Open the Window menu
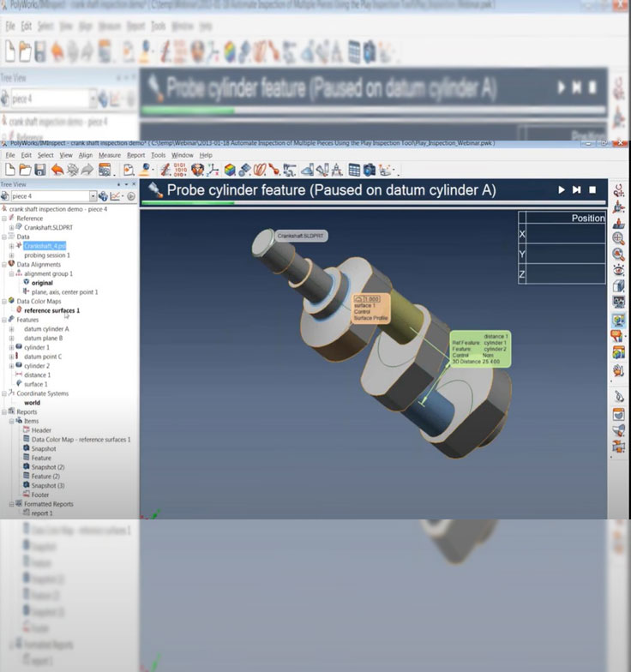The image size is (631, 672). (182, 155)
